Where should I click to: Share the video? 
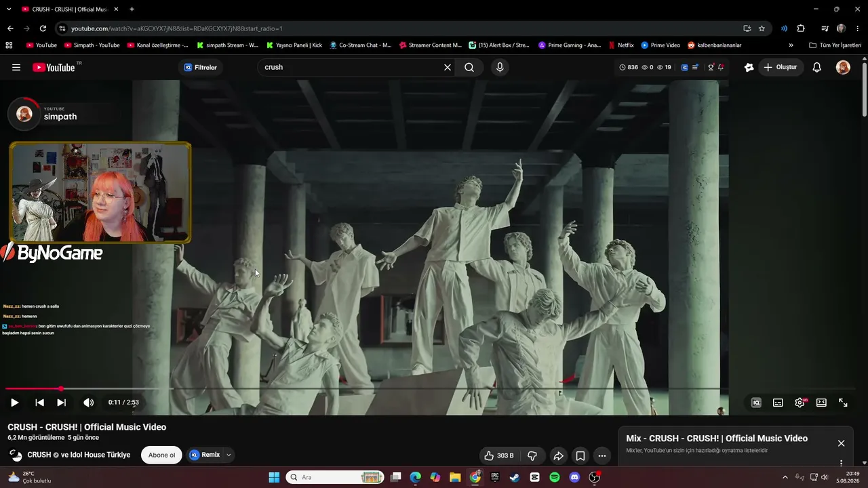[558, 455]
